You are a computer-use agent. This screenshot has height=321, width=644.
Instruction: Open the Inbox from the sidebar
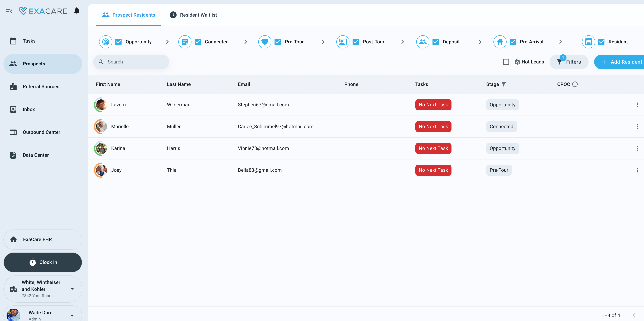(28, 109)
